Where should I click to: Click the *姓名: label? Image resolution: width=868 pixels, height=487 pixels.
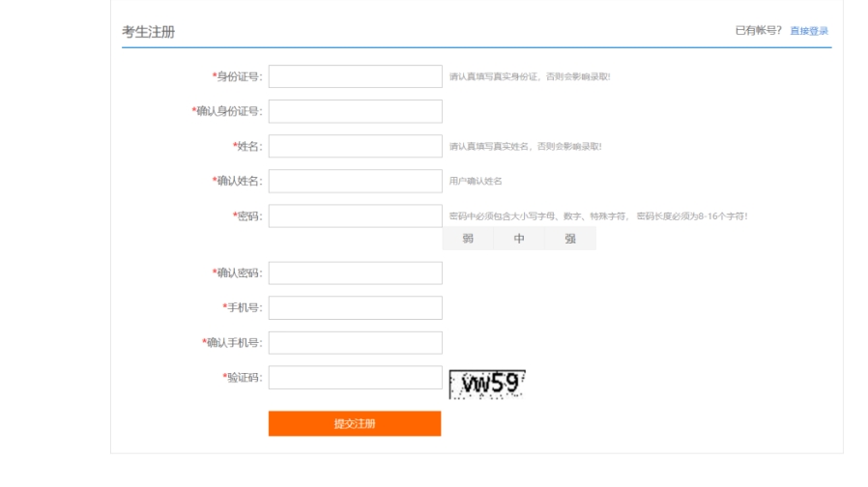(247, 146)
